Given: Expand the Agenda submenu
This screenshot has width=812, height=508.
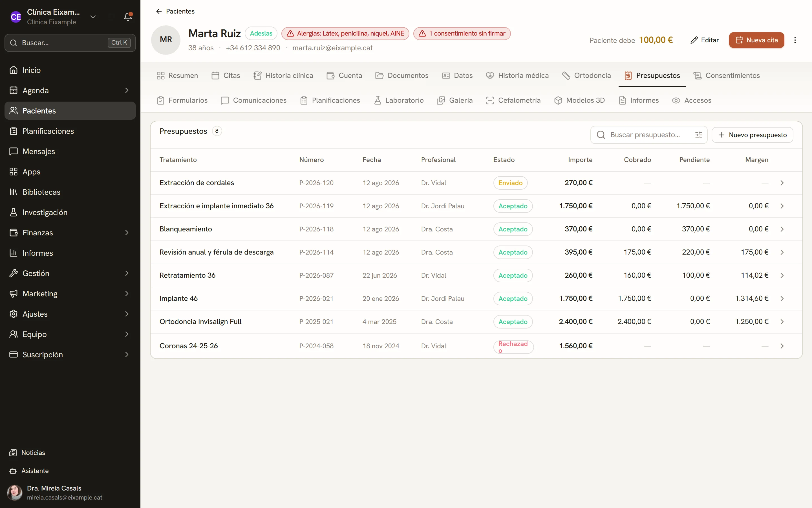Looking at the screenshot, I should 127,90.
